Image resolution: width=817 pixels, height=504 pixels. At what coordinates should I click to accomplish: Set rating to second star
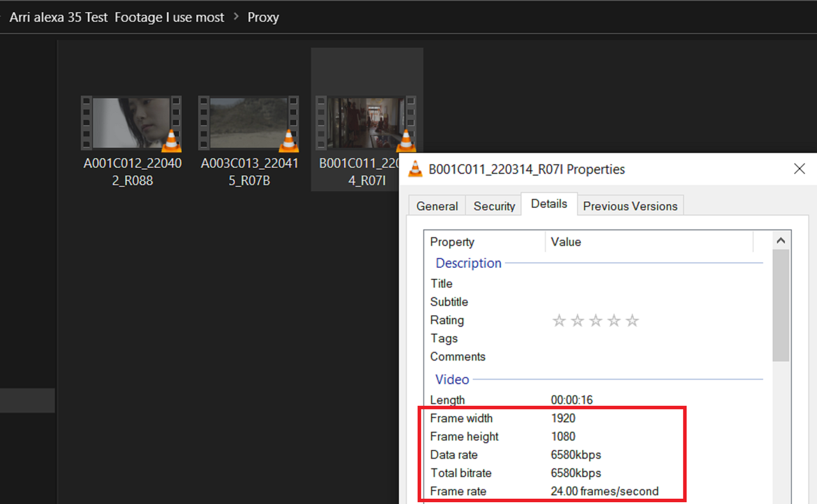pyautogui.click(x=578, y=320)
